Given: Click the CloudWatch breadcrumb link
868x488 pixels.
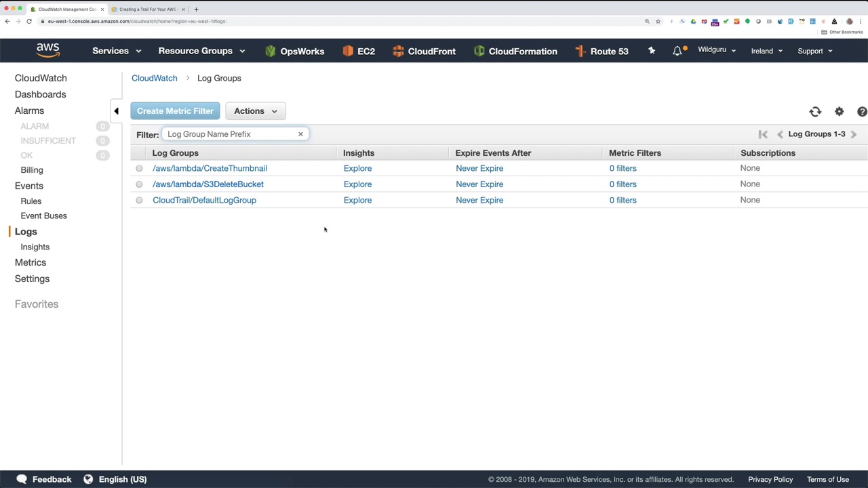Looking at the screenshot, I should coord(155,78).
